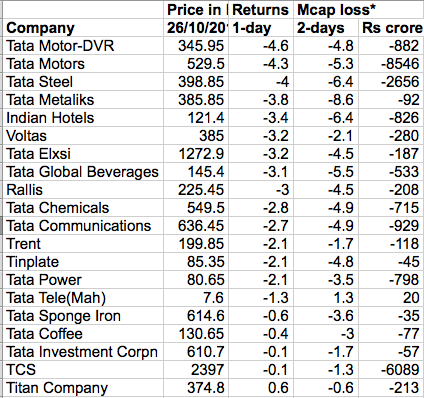Click Indian Hotels Mcap loss -826
This screenshot has height=398, width=424.
click(x=391, y=118)
